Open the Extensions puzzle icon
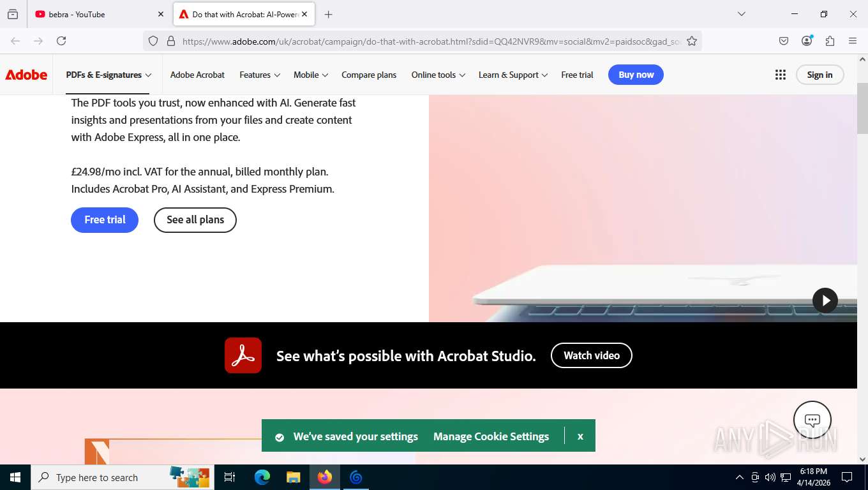 point(830,41)
